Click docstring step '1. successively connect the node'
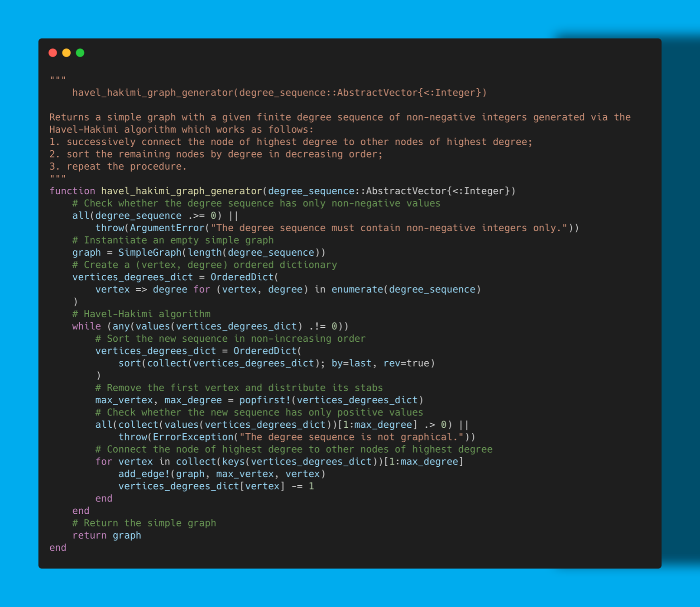Screen dimensions: 700x607 (291, 142)
